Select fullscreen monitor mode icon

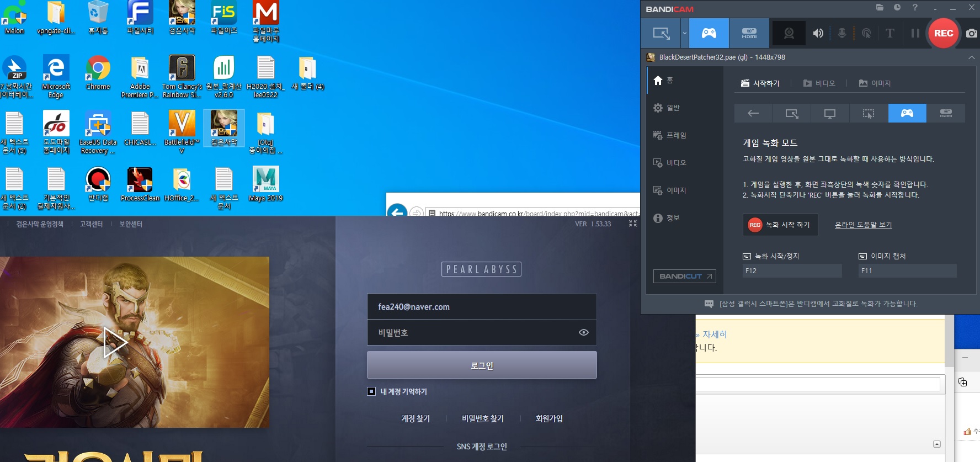coord(830,113)
